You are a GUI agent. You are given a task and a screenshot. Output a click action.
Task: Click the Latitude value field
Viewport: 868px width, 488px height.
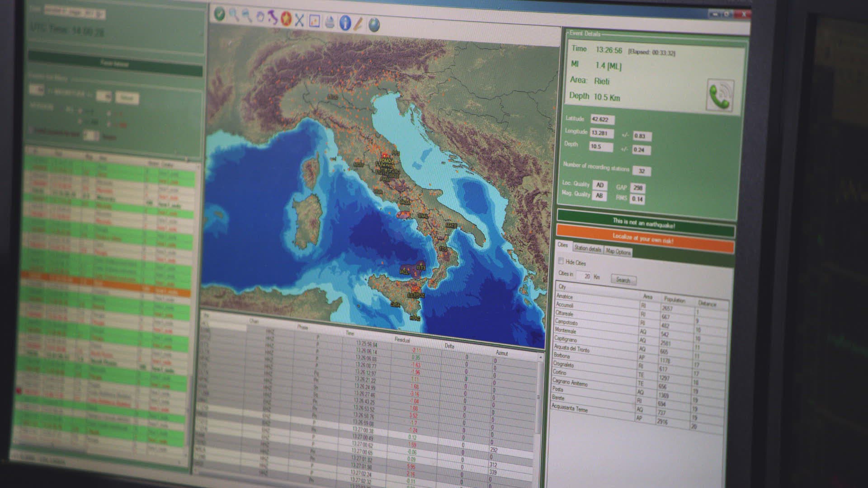(x=602, y=119)
